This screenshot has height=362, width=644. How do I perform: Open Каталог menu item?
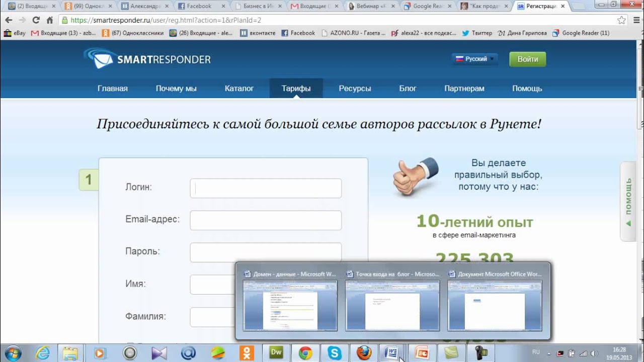point(239,88)
